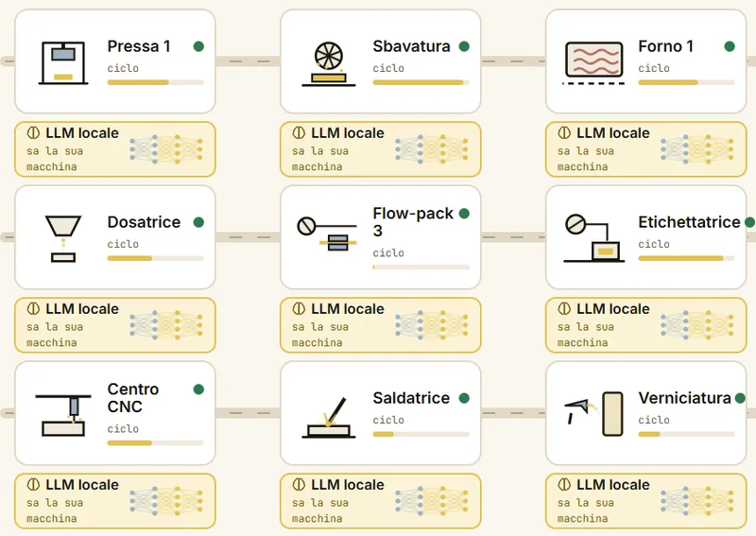Screen dimensions: 756x536
Task: Click brain icon in LLM locale under Etichettatrice
Action: 564,308
